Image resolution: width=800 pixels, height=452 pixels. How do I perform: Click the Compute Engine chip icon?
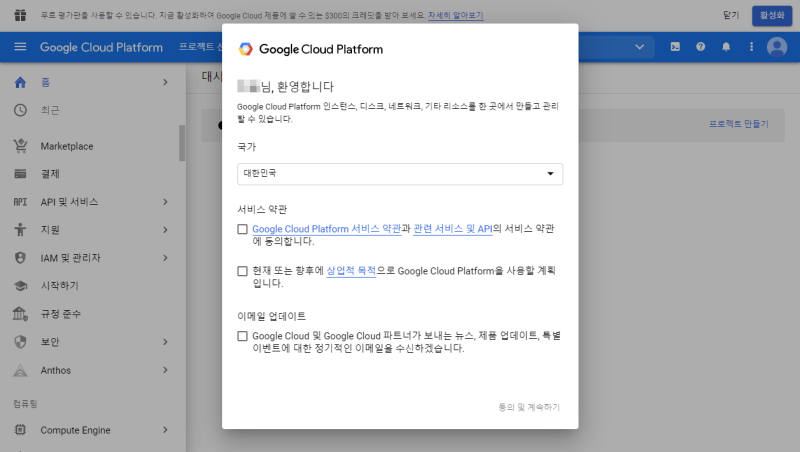click(20, 430)
